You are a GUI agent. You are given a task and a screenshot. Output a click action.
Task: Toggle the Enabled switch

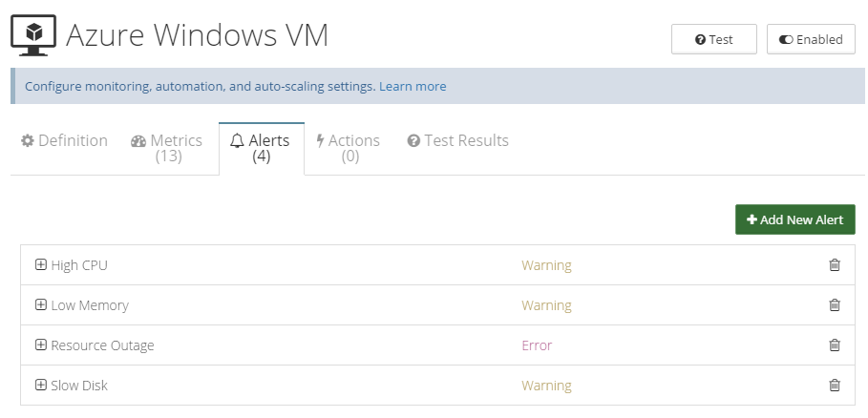tap(811, 39)
